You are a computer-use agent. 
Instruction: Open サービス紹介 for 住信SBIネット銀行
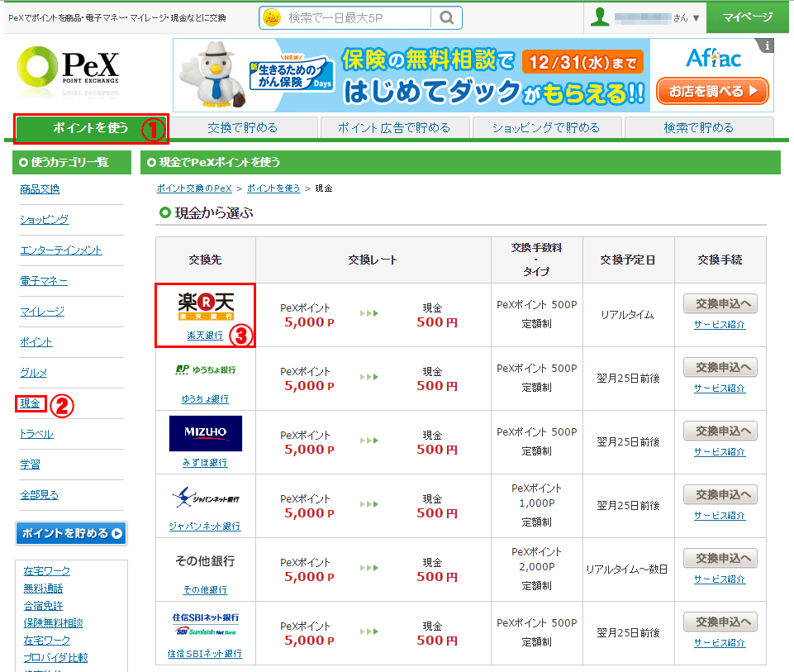pos(720,643)
